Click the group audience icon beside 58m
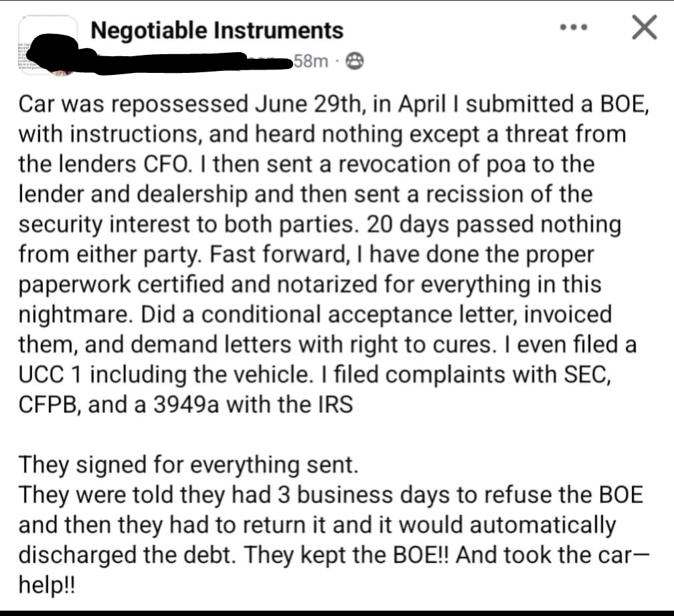The width and height of the screenshot is (674, 616). coord(354,62)
